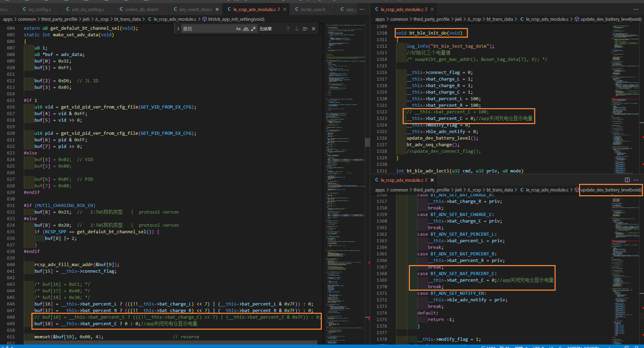The width and height of the screenshot is (644, 348).
Task: Click 'btstck_app_init_setting(void)' symbol breadcrumb
Action: pos(236,19)
